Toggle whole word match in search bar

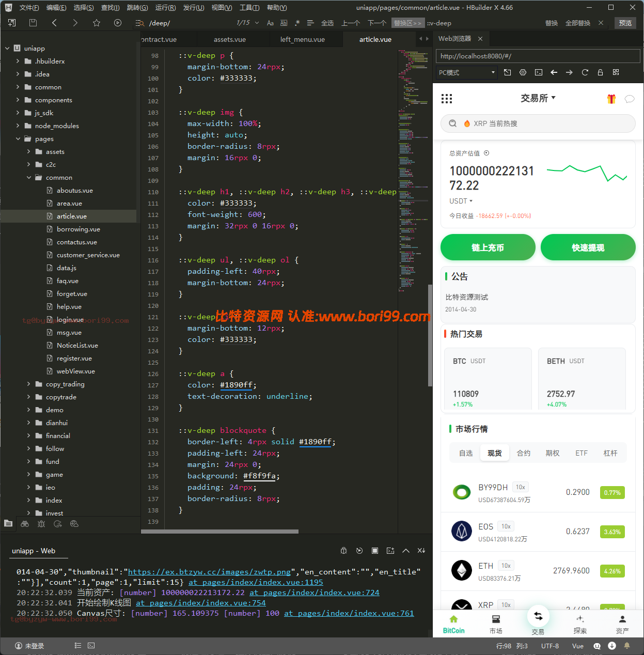pyautogui.click(x=284, y=23)
